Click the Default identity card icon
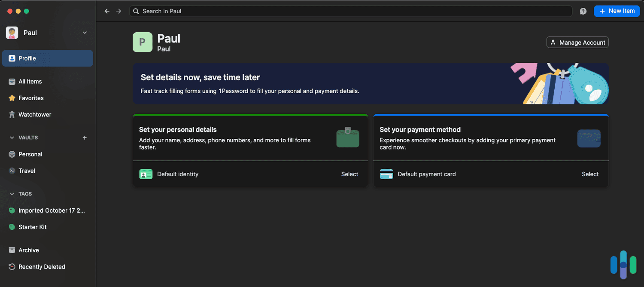The height and width of the screenshot is (287, 644). point(146,174)
